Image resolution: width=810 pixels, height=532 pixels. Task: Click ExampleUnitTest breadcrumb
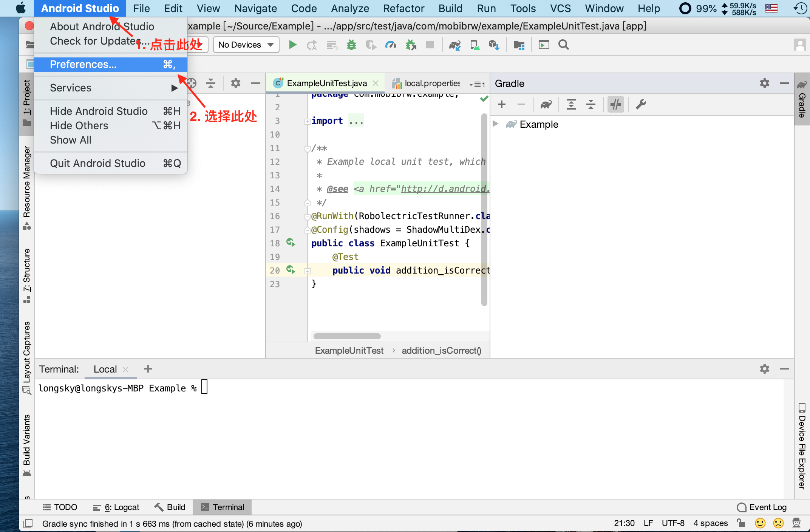pos(349,351)
